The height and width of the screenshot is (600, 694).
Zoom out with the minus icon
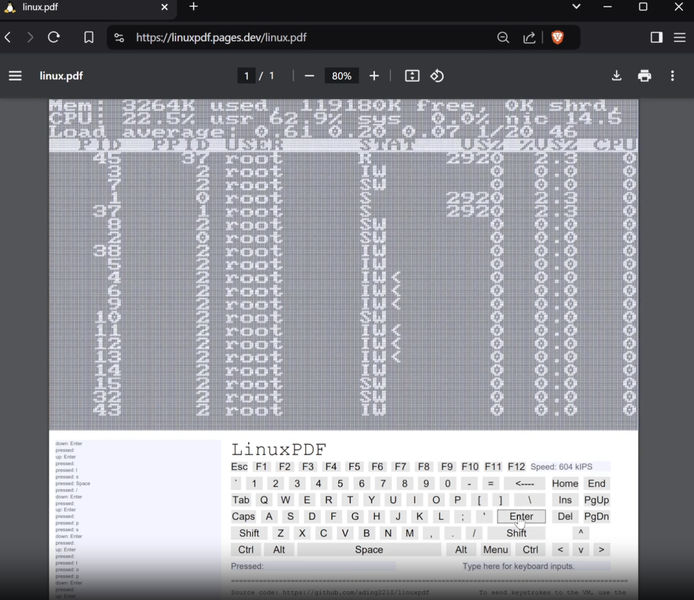[x=309, y=76]
